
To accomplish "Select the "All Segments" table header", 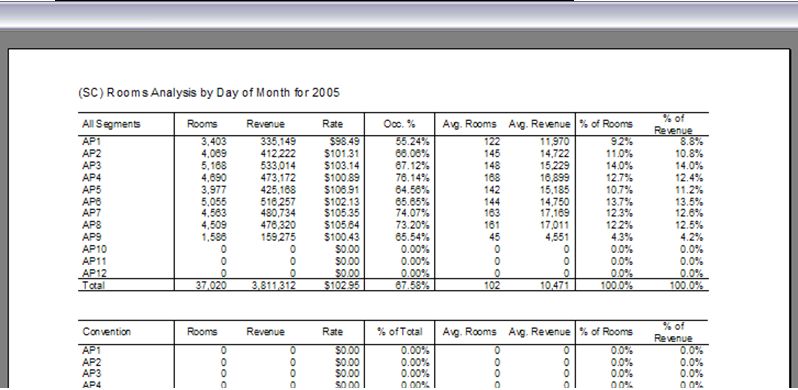I will 111,124.
